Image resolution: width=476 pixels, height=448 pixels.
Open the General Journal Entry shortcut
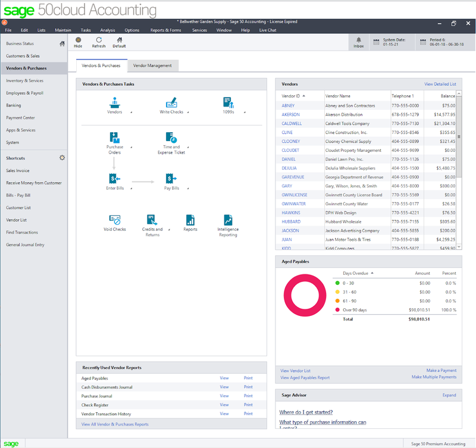pos(25,245)
